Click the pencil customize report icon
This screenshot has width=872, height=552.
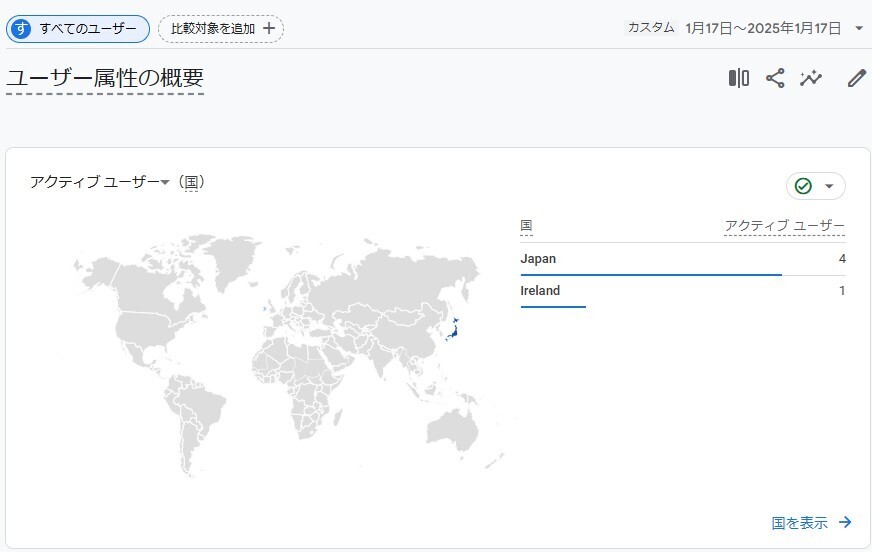[856, 78]
